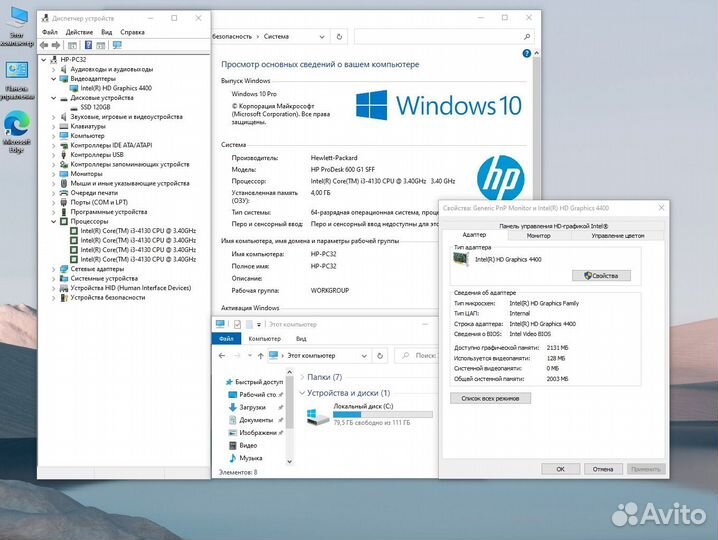Select the This PC desktop icon
Viewport: 718px width, 540px height.
[17, 27]
